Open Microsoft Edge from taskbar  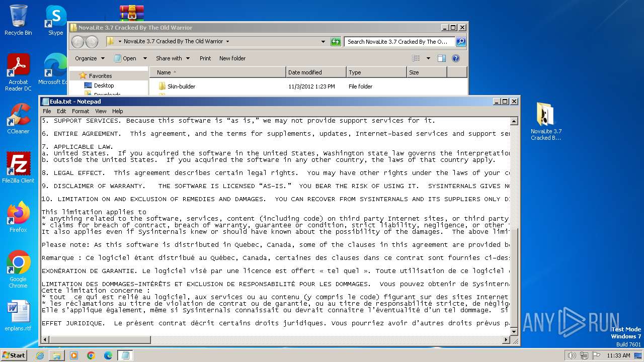(x=108, y=355)
